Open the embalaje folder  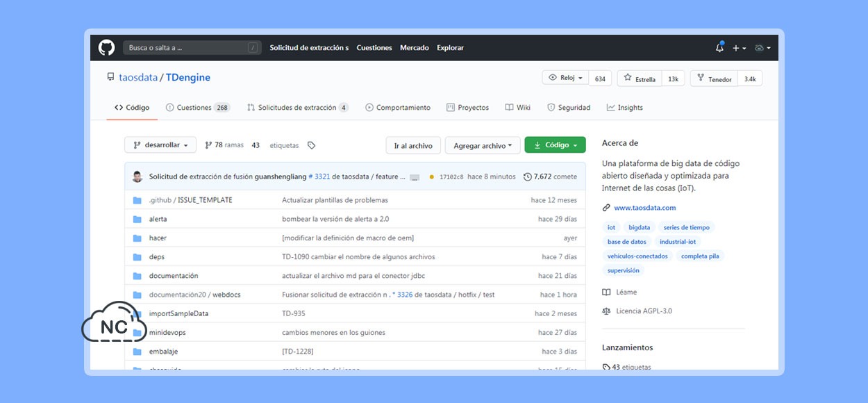tap(163, 352)
